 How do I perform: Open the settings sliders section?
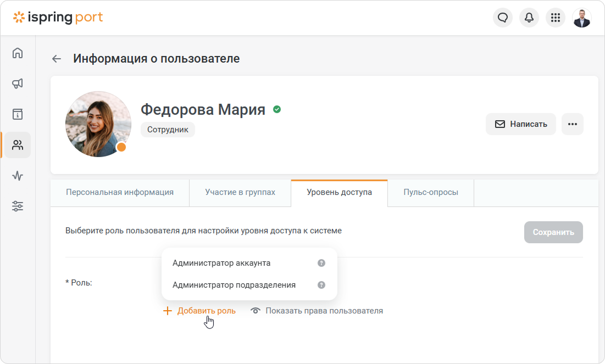18,206
